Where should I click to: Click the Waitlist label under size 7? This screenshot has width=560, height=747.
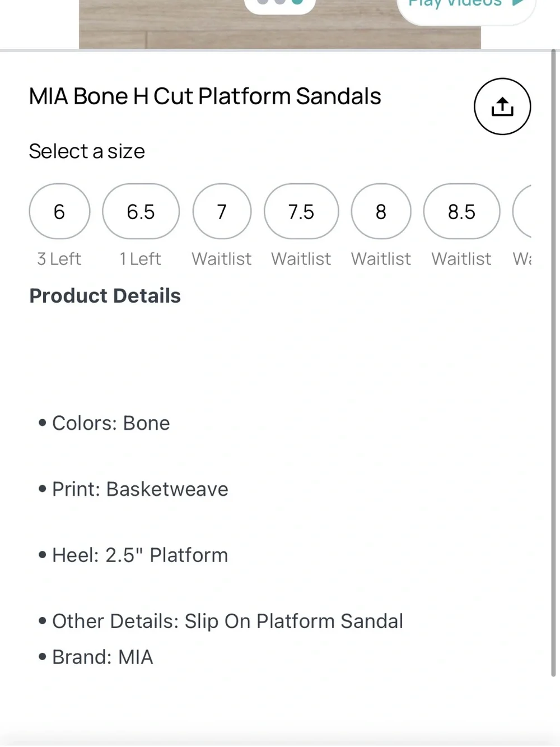(222, 259)
